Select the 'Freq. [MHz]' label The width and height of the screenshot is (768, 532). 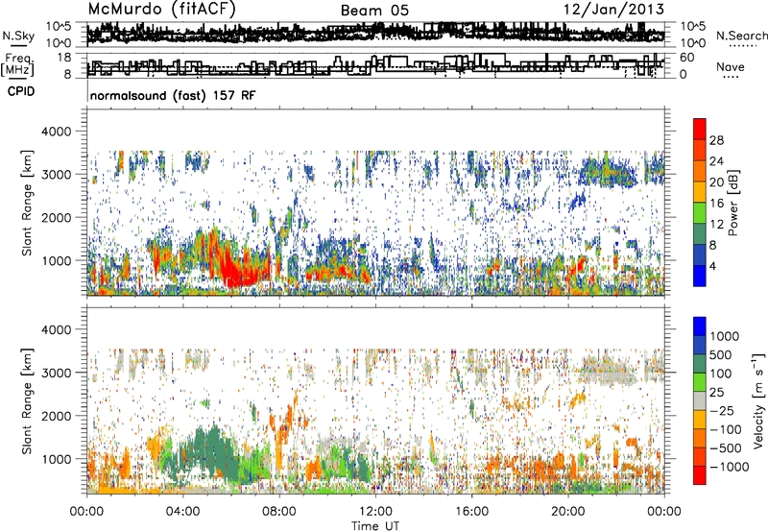(18, 65)
